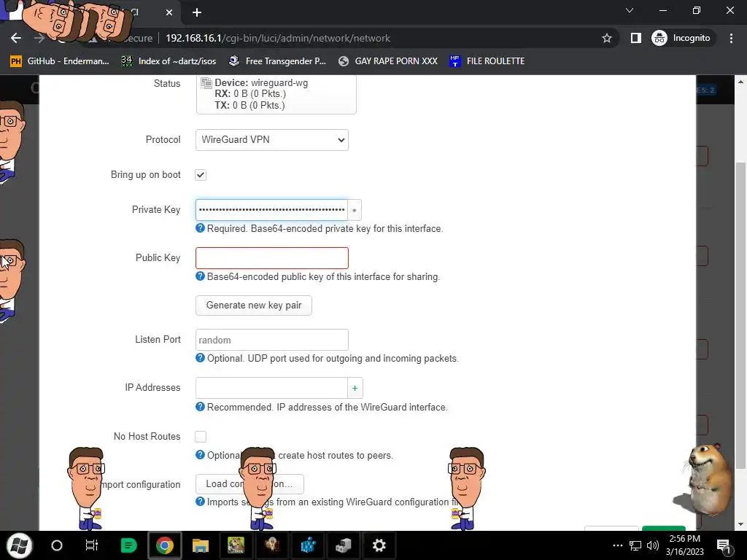The image size is (747, 560).
Task: Show hidden tray icons
Action: [x=617, y=545]
